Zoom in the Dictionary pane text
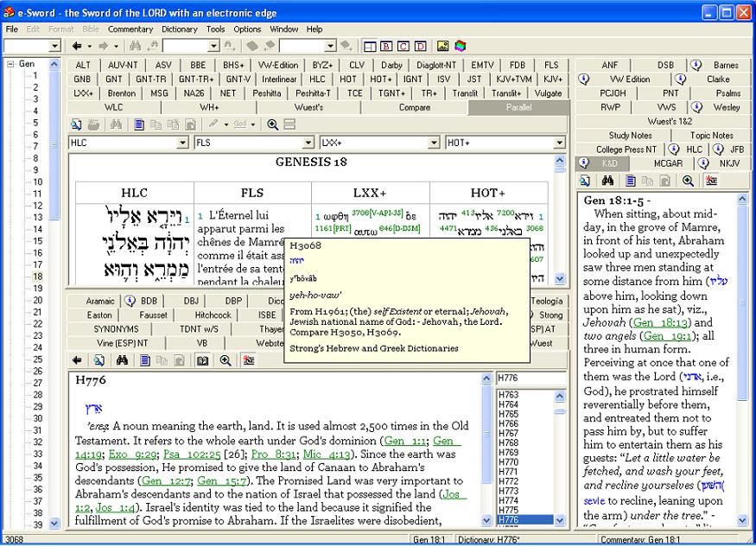The image size is (756, 547). (x=226, y=359)
